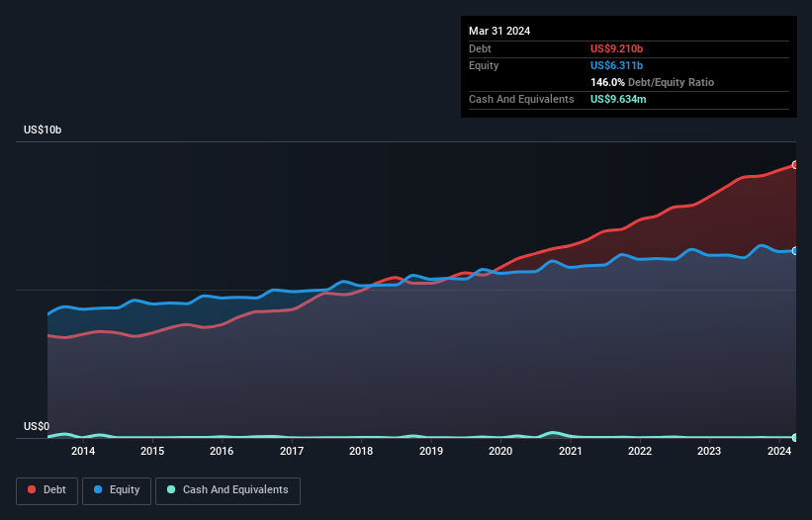Click the 2018 x-axis label
Screen dimensions: 812x520
click(x=361, y=451)
